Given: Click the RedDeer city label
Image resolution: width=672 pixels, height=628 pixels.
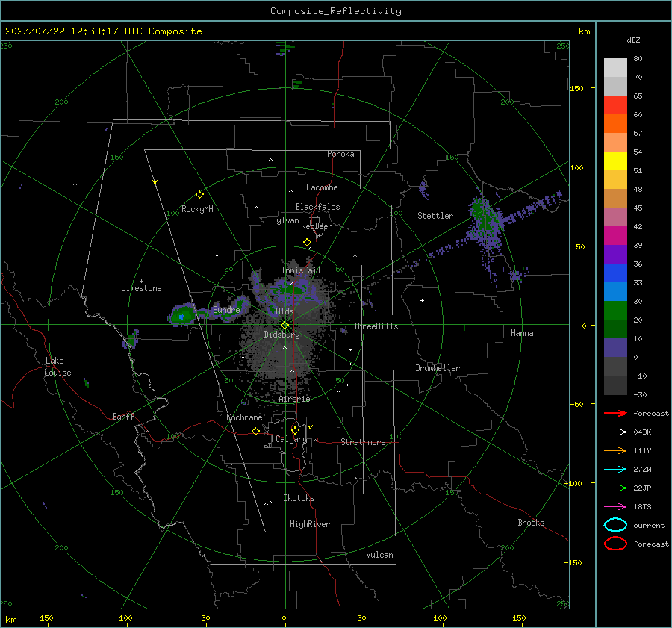Looking at the screenshot, I should [x=317, y=226].
